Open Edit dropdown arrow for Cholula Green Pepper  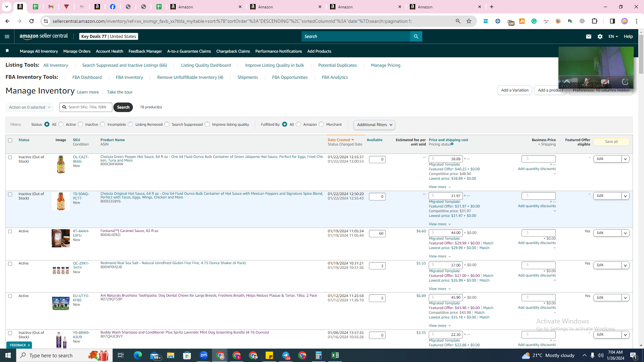[x=625, y=159]
